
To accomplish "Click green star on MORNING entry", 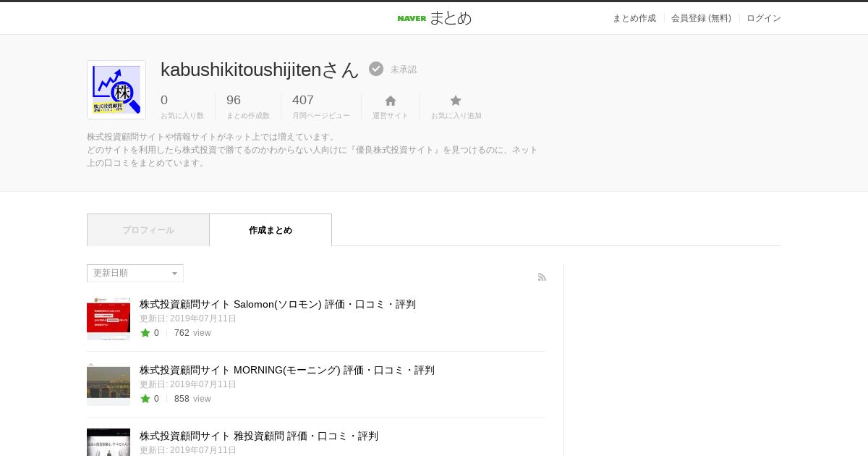I will 145,399.
